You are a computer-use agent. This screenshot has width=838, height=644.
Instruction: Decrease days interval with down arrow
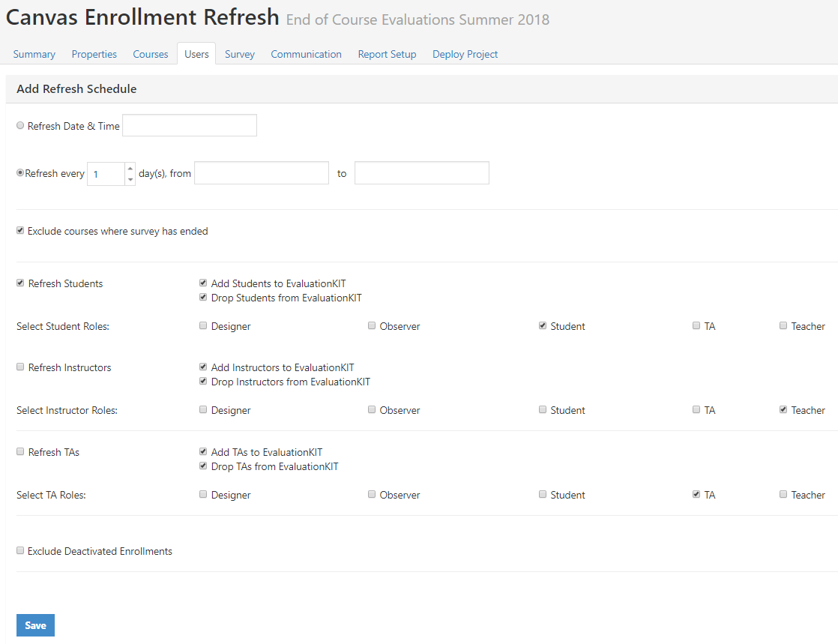(130, 180)
